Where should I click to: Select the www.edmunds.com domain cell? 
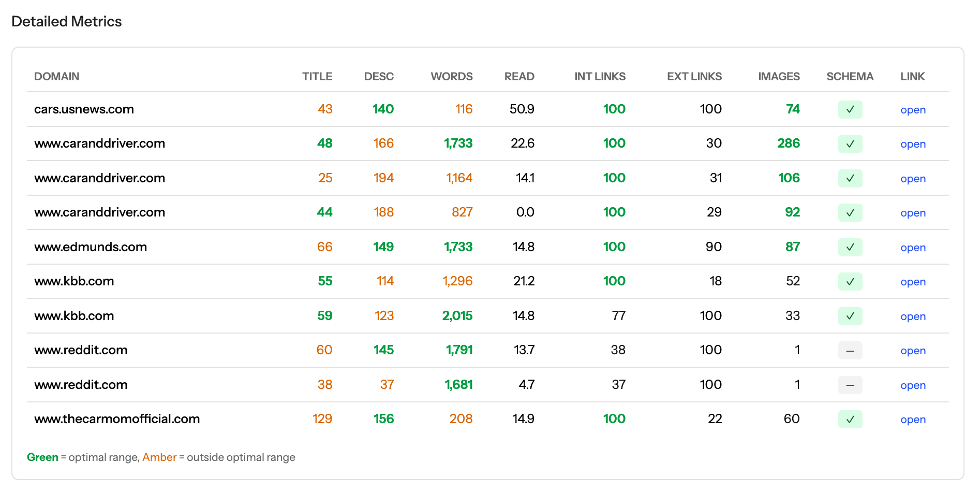click(x=91, y=247)
